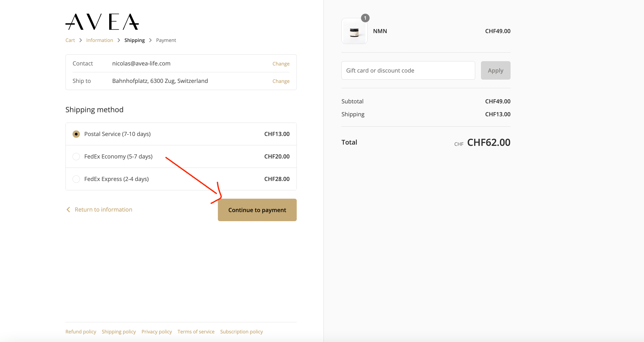Click the Subtotal label
Image resolution: width=644 pixels, height=342 pixels.
point(352,101)
